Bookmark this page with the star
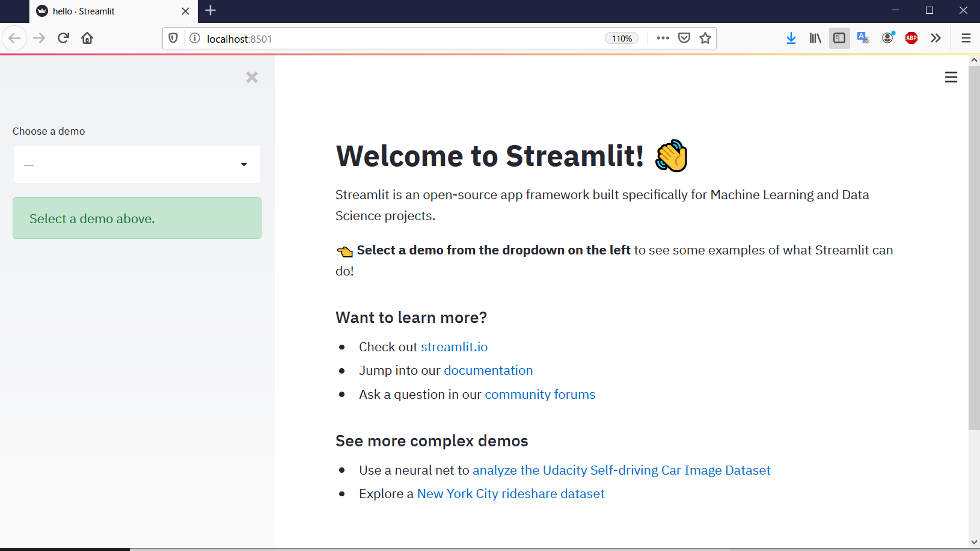This screenshot has width=980, height=551. [x=705, y=38]
